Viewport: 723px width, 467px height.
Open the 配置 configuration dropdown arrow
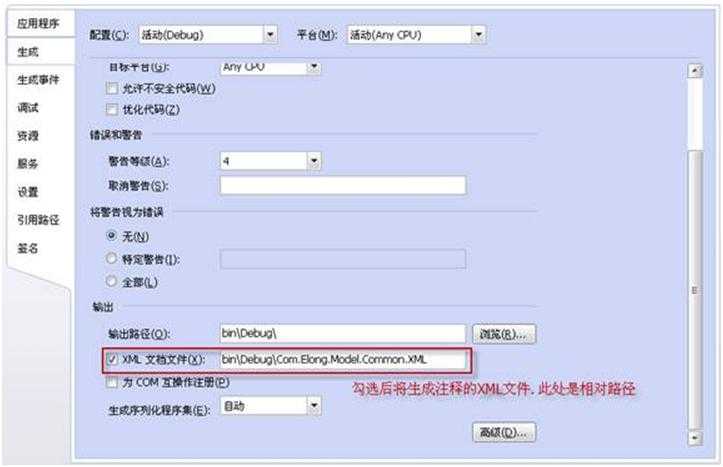click(270, 35)
